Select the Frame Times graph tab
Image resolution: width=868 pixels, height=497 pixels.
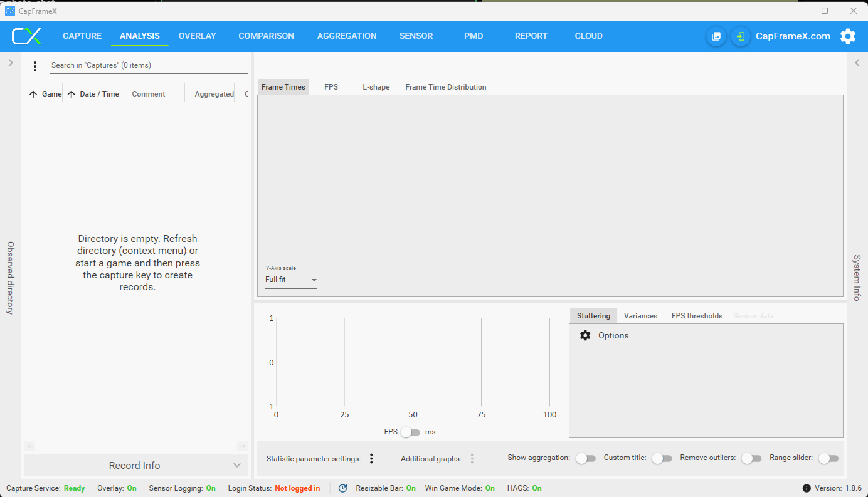click(x=283, y=87)
